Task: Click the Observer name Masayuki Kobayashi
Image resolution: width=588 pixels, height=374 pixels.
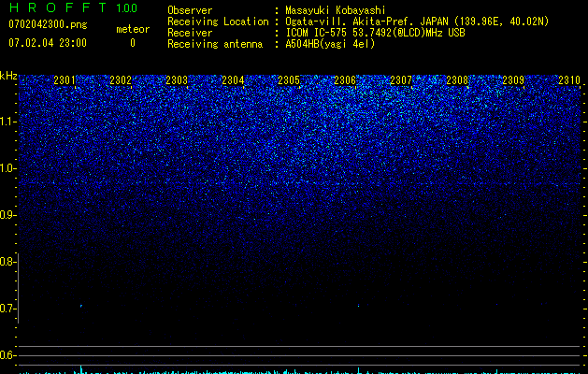Action: 336,10
